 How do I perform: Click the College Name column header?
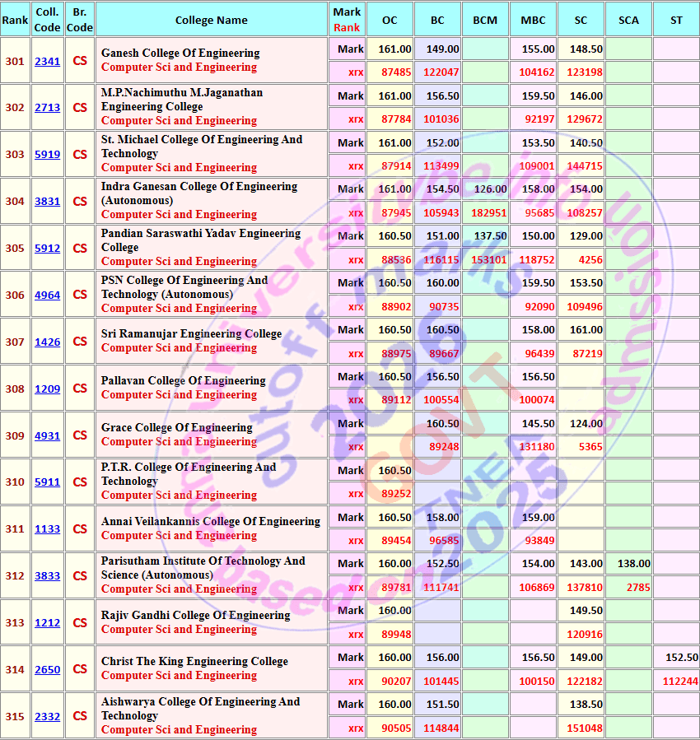coord(212,20)
